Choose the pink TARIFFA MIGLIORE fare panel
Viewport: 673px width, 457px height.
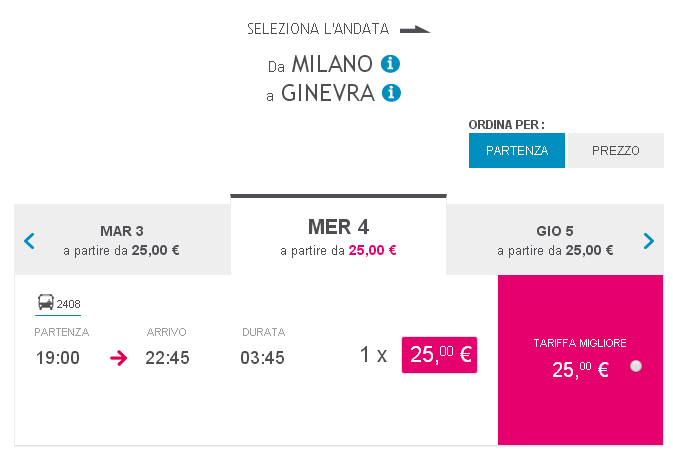point(580,360)
